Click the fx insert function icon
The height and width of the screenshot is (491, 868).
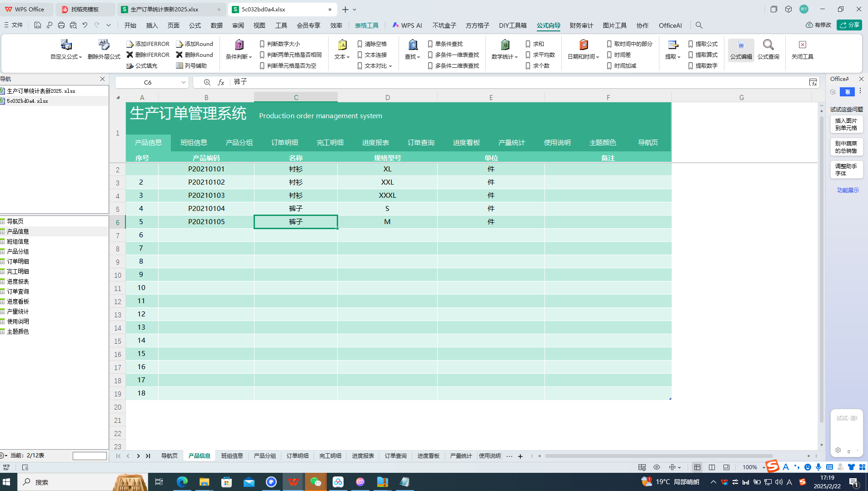pos(221,82)
